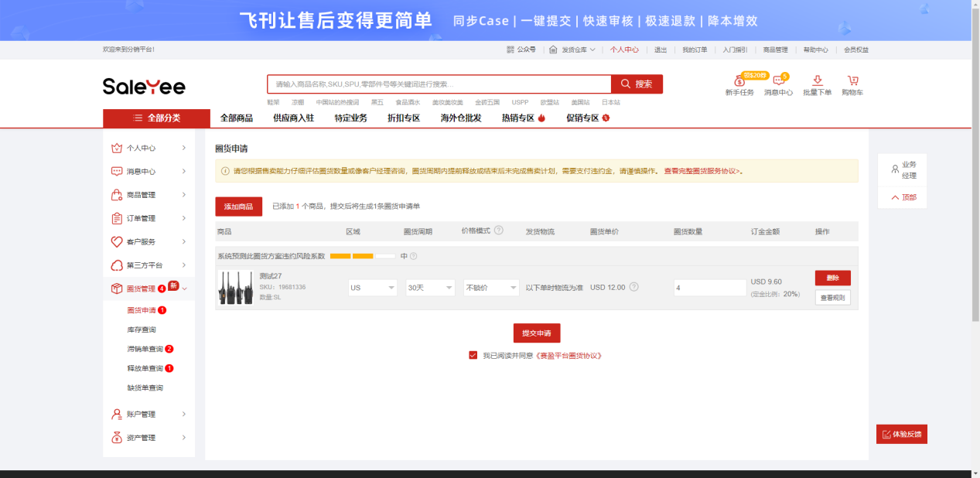980x478 pixels.
Task: Click the question icon beside 价格模式
Action: [x=499, y=230]
